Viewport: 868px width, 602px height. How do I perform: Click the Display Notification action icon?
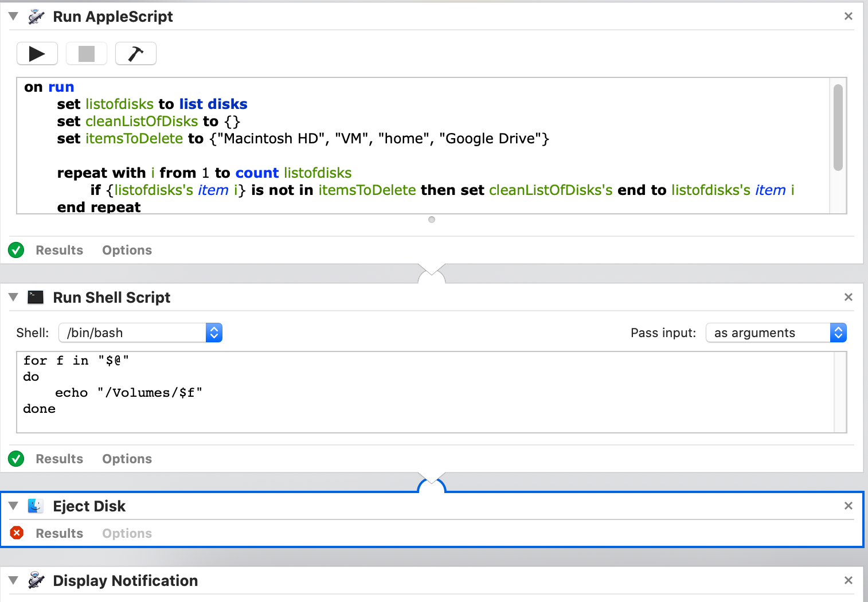click(36, 580)
